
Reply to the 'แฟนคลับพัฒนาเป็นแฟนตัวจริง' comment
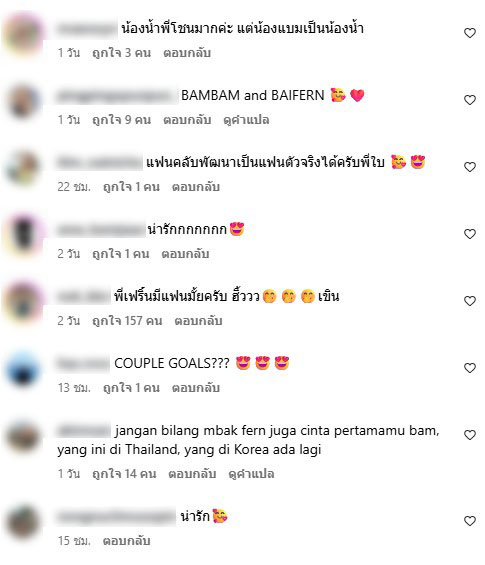tap(196, 187)
